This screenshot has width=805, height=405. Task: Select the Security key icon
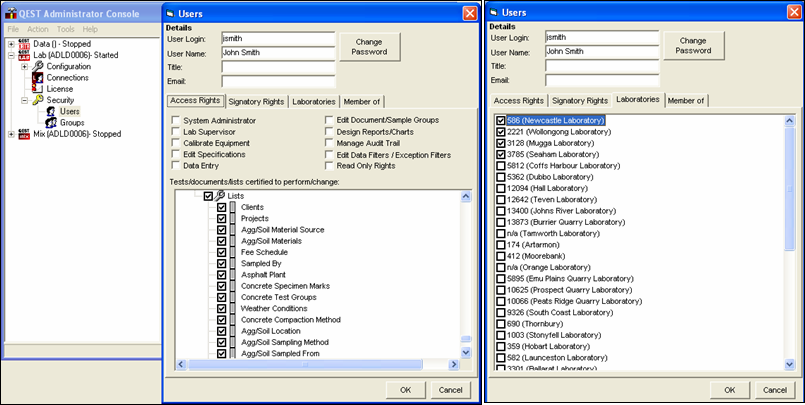pyautogui.click(x=37, y=100)
